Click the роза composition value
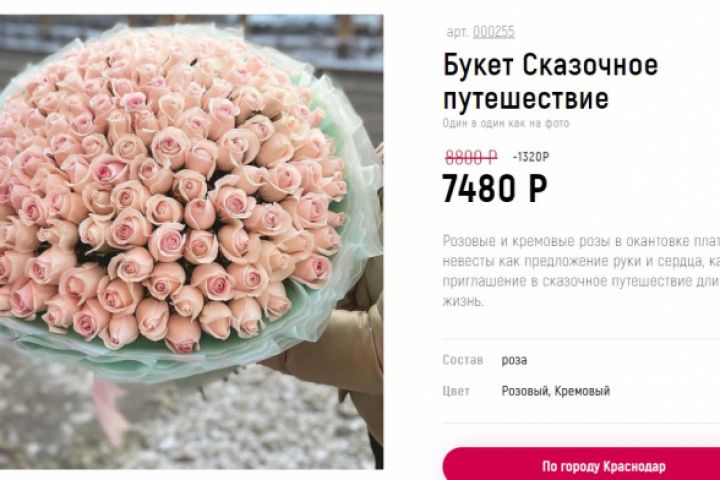The width and height of the screenshot is (720, 480). point(514,360)
